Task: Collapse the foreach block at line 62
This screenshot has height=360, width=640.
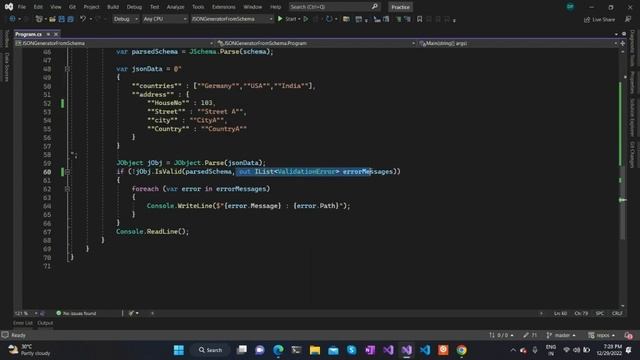Action: pyautogui.click(x=67, y=189)
